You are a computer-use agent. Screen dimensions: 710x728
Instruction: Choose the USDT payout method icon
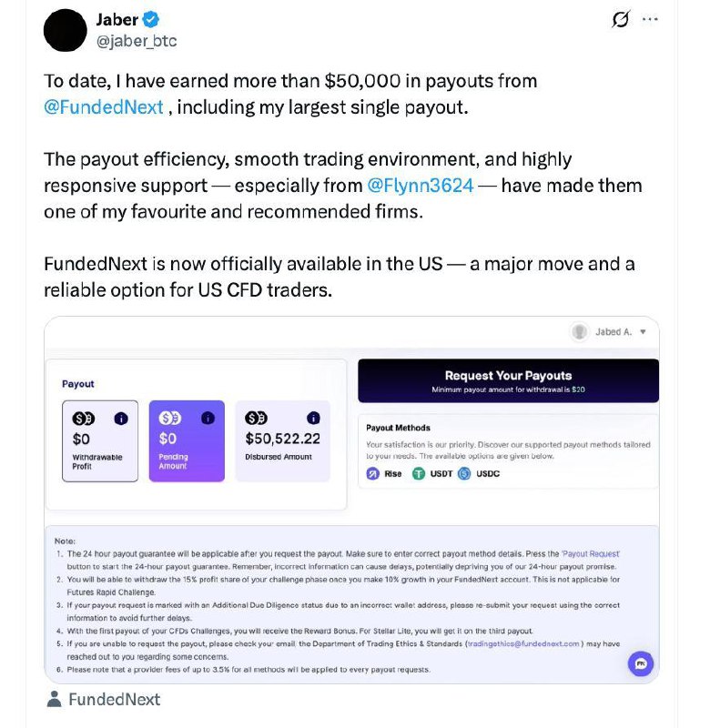click(419, 473)
